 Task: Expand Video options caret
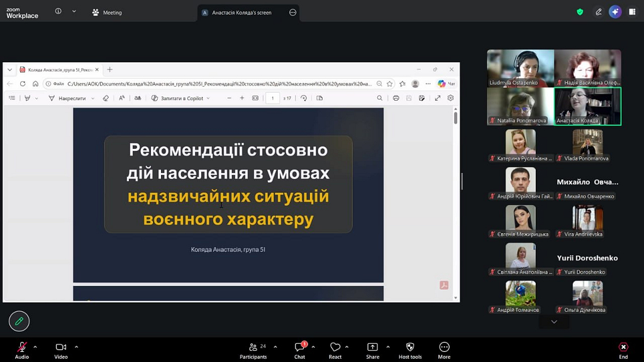tap(76, 347)
